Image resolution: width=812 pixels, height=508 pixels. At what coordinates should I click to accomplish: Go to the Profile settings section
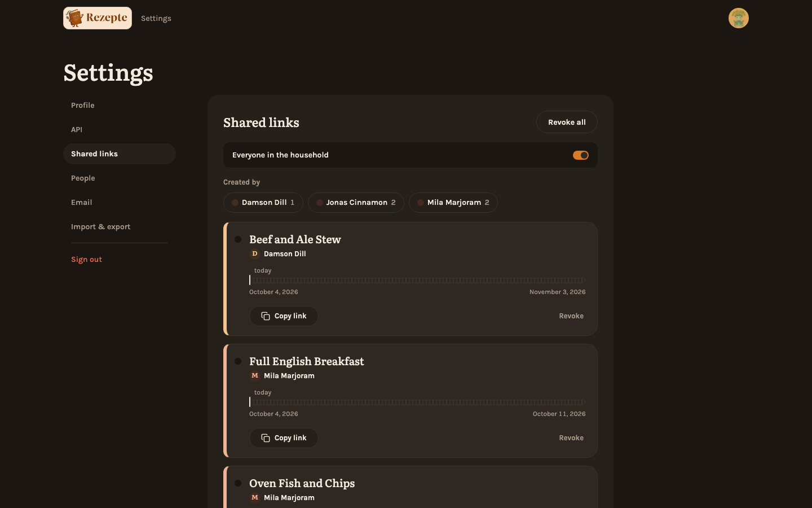tap(120, 106)
